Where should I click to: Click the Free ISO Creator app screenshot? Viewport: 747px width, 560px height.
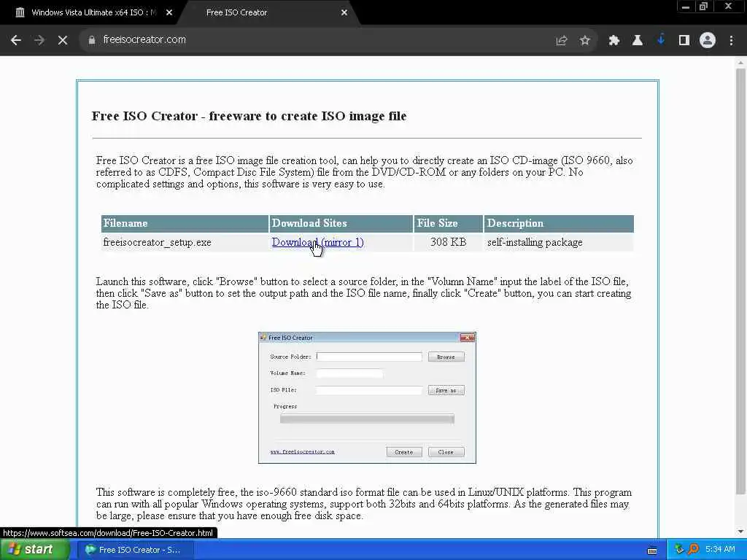pyautogui.click(x=367, y=397)
